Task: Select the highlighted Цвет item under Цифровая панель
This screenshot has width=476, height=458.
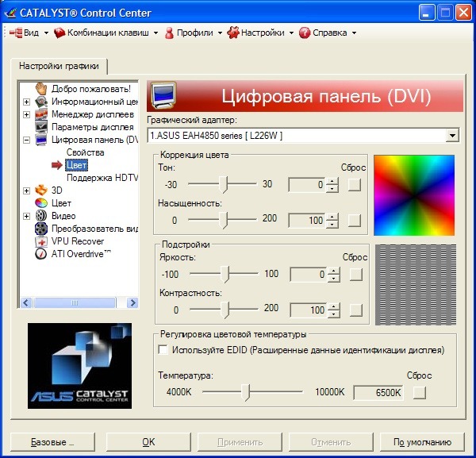Action: [76, 165]
